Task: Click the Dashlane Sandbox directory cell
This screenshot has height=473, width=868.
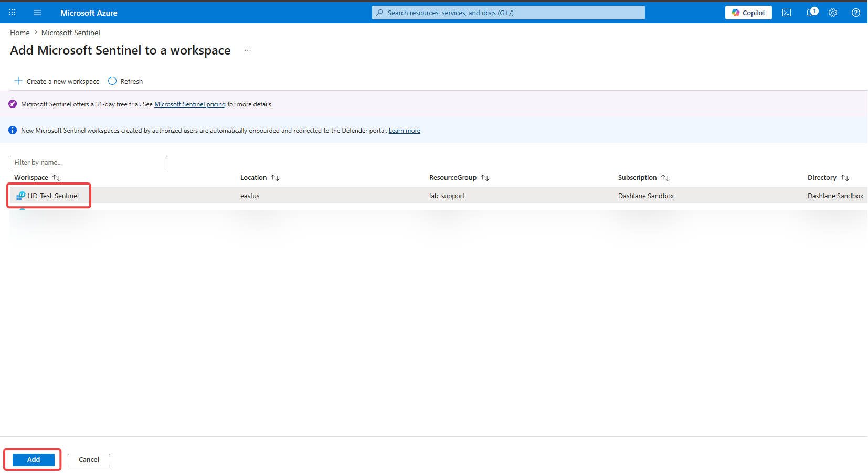Action: pyautogui.click(x=835, y=196)
